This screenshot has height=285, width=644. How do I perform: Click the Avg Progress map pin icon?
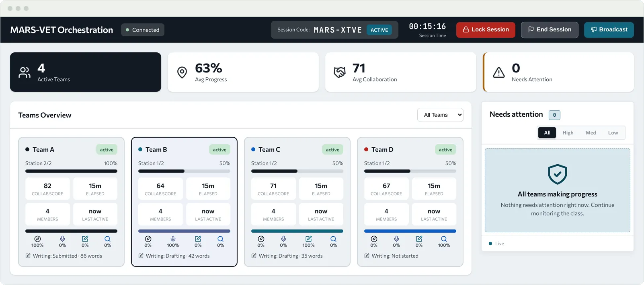[182, 72]
